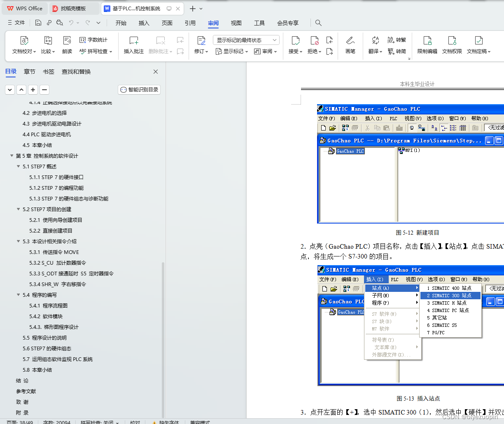Screen dimensions: 504x424
Task: Open 限制编辑 restrict editing
Action: [427, 45]
